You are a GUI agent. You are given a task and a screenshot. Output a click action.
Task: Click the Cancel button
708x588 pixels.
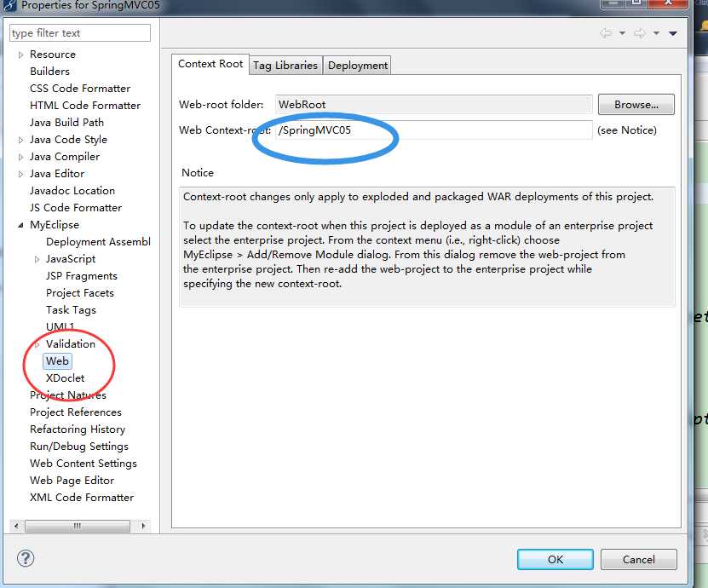[638, 560]
